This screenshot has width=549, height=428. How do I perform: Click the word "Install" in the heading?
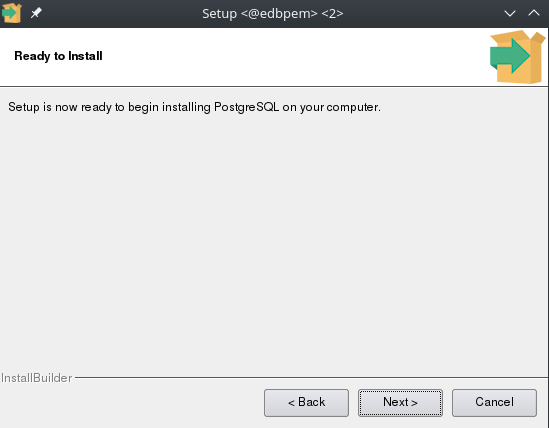[85, 56]
